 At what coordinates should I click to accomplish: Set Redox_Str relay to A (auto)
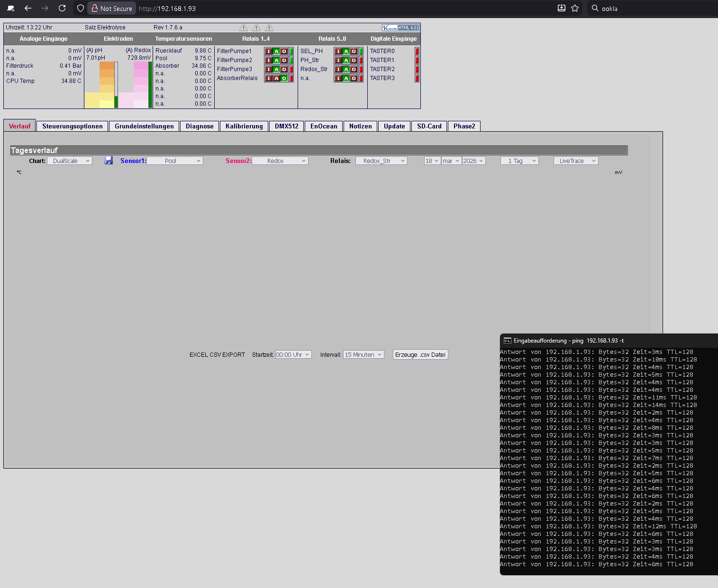(346, 69)
